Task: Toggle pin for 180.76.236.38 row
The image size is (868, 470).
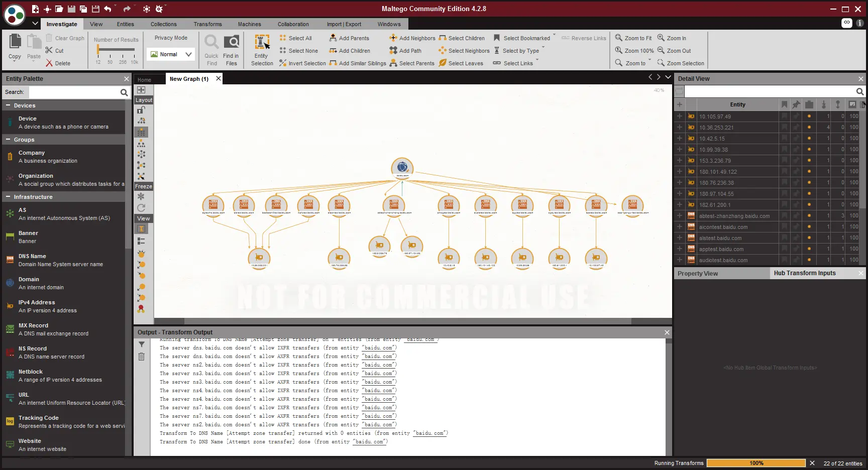Action: 796,182
